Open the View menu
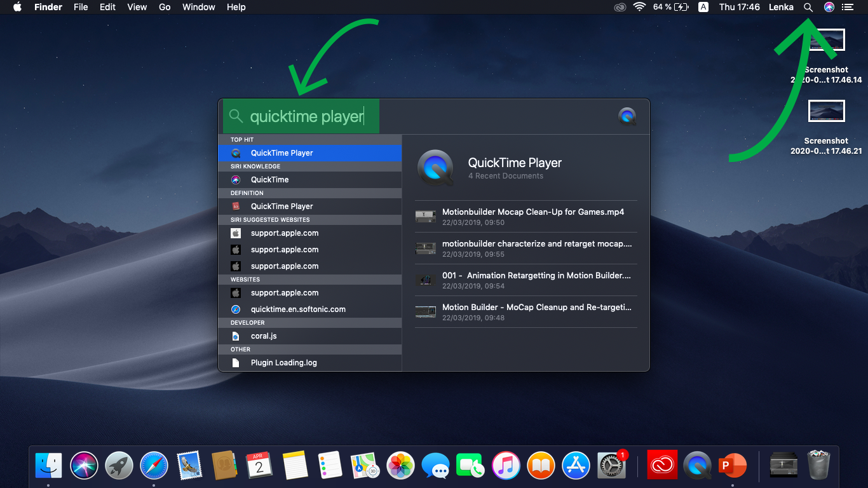 pos(137,7)
